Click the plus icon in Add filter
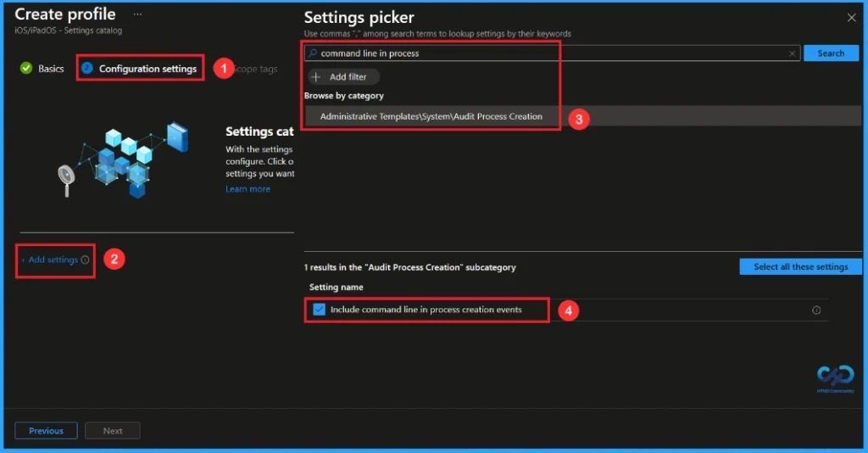The image size is (868, 453). [316, 77]
